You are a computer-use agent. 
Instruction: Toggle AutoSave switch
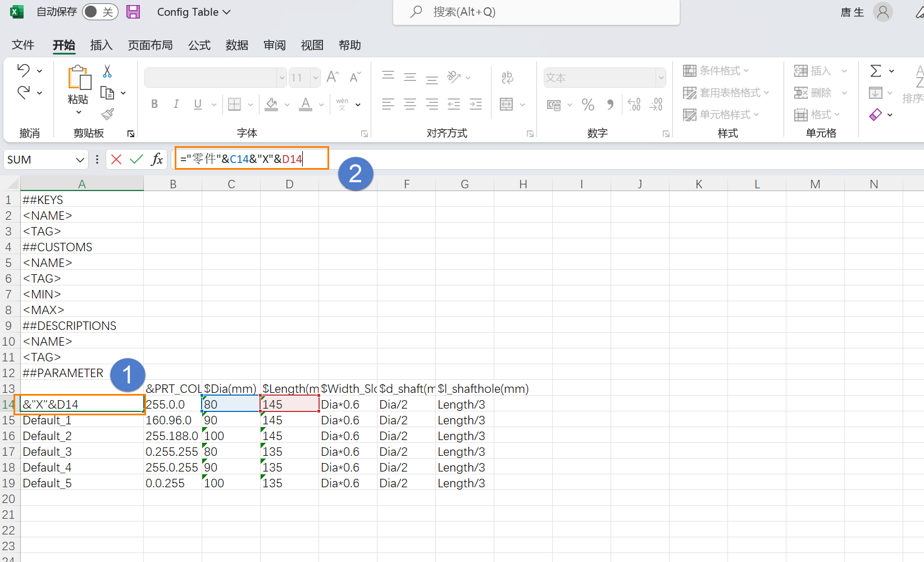pos(100,12)
